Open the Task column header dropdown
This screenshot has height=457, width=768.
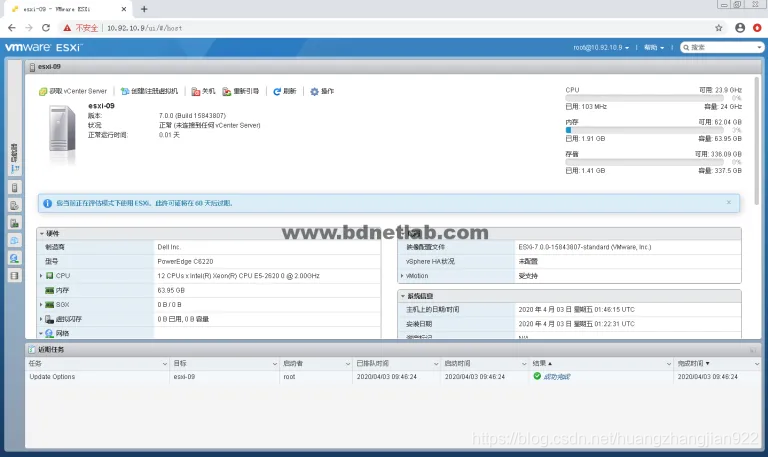click(165, 364)
